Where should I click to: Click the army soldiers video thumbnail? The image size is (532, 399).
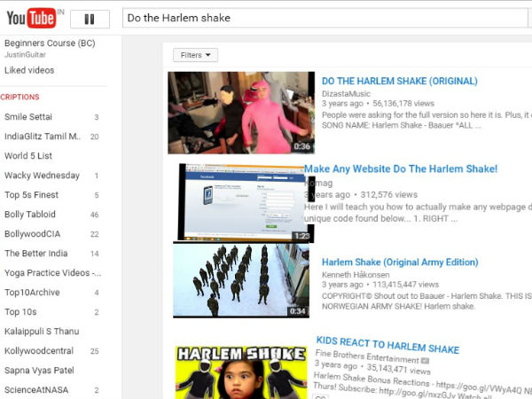click(241, 281)
